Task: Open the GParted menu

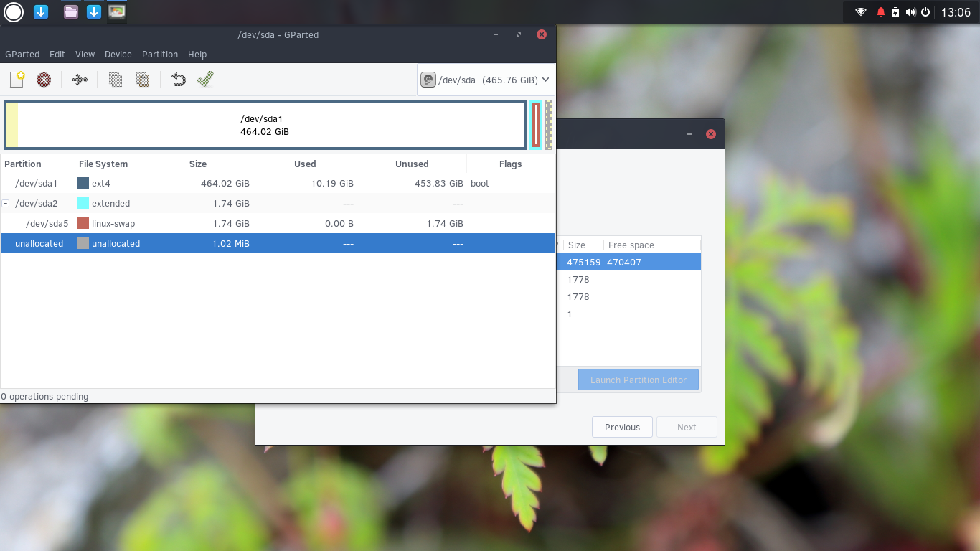Action: (22, 54)
